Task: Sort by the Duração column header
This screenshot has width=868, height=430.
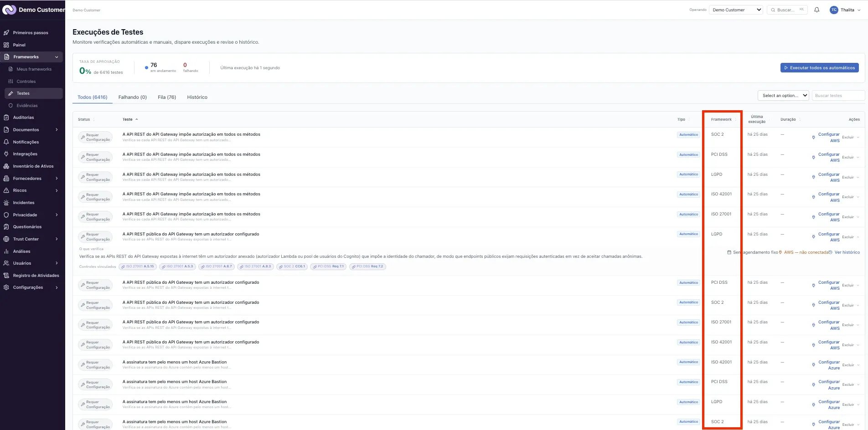Action: pos(790,119)
